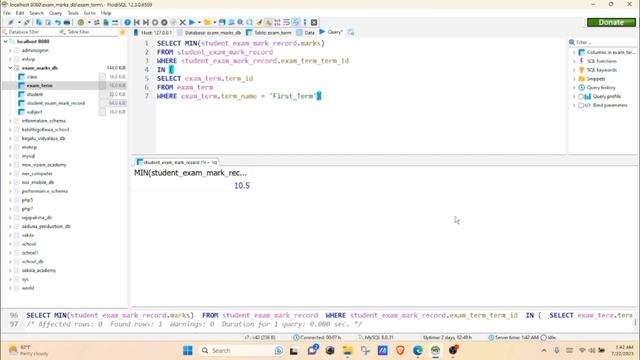Open the Help menu
The height and width of the screenshot is (360, 640).
tap(106, 13)
